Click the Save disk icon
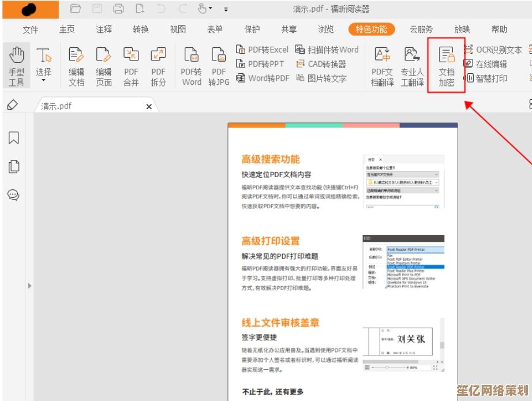The image size is (532, 401). [97, 9]
